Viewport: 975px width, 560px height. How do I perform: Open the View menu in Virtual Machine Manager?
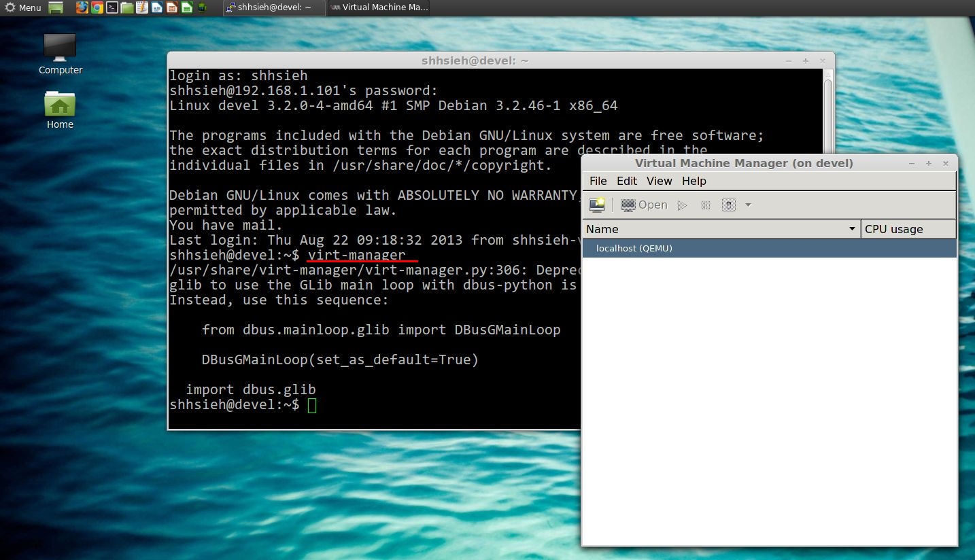click(659, 181)
